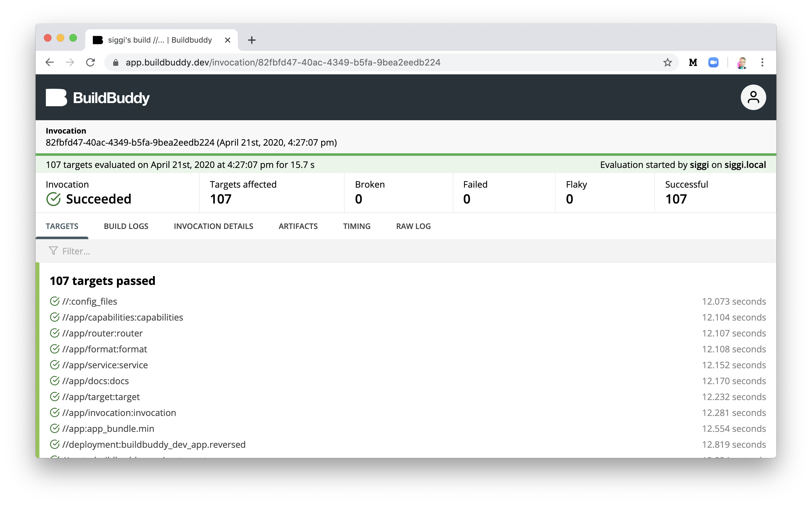Reload the page with the refresh icon
The height and width of the screenshot is (505, 812).
(x=91, y=62)
